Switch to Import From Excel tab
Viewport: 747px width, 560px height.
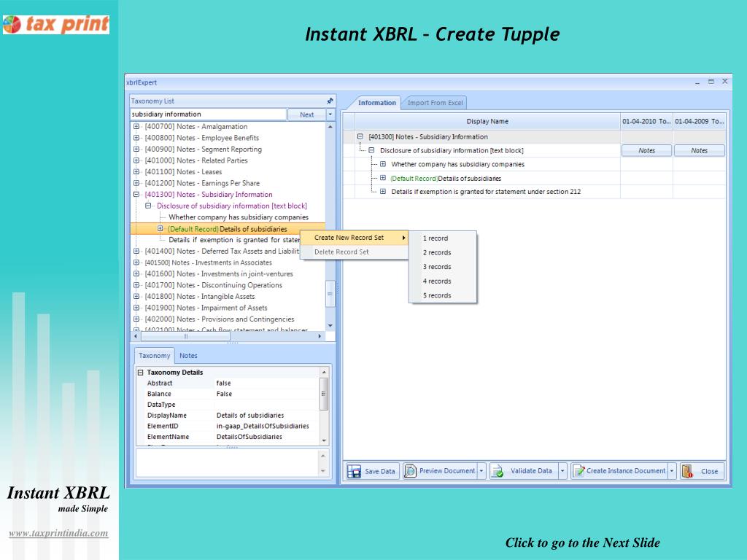click(x=435, y=103)
